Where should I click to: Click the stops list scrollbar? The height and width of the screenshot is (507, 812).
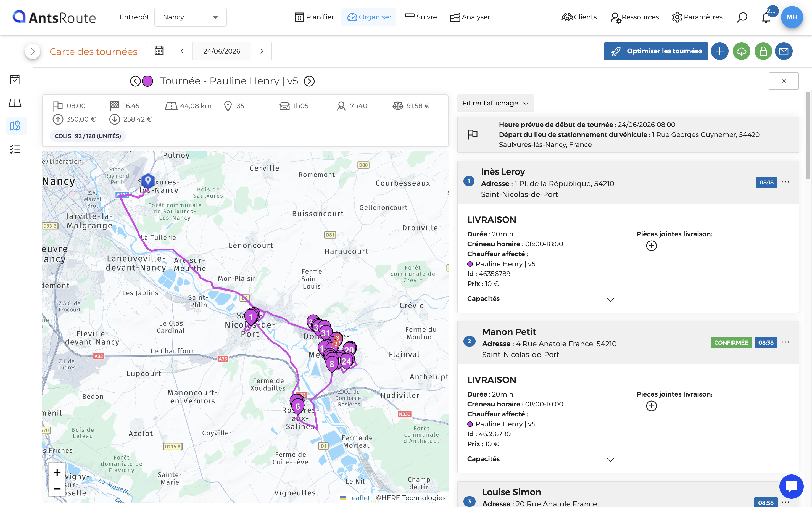[x=808, y=136]
